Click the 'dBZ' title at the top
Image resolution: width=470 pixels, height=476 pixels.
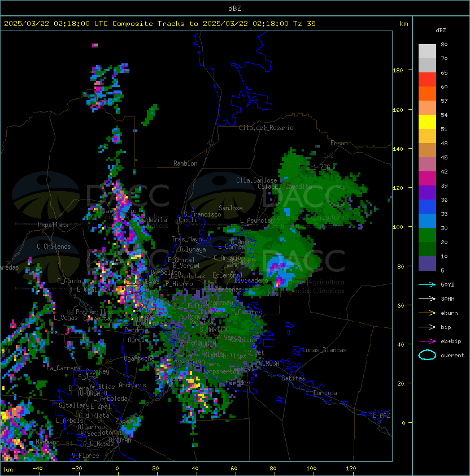coord(235,8)
